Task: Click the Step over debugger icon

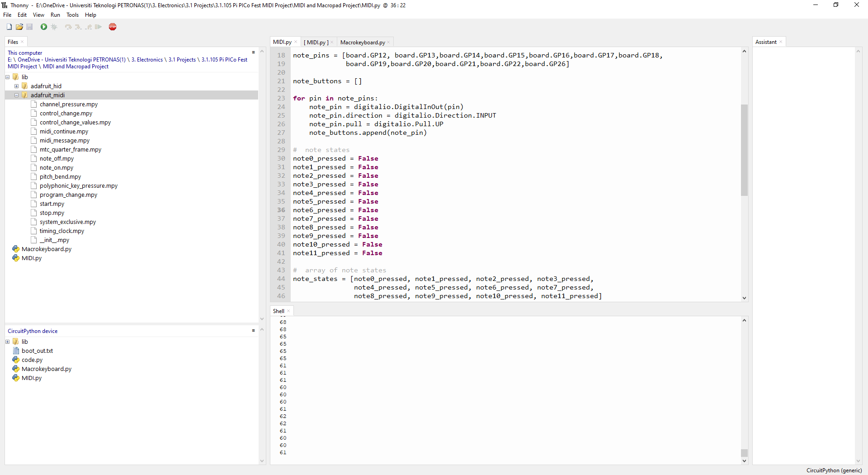Action: [68, 27]
